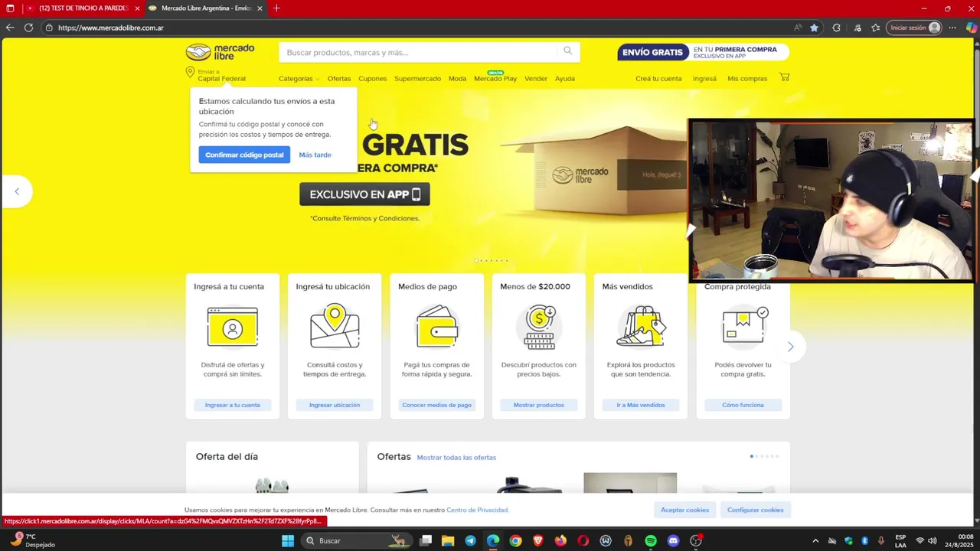Click the favorites star in the address bar

(814, 28)
